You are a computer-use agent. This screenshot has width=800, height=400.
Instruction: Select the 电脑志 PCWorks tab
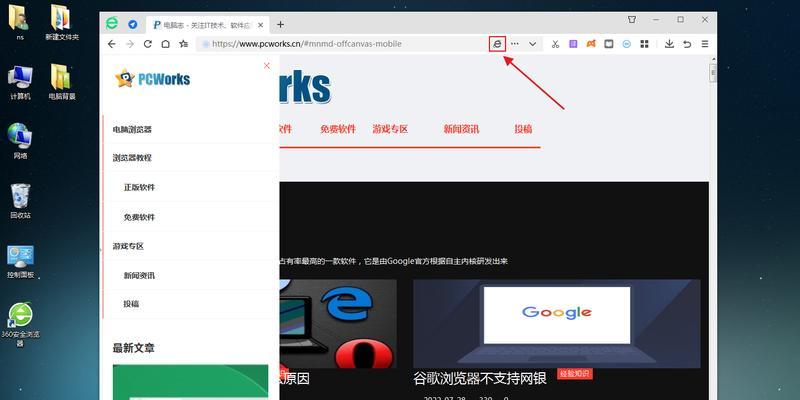coord(207,24)
